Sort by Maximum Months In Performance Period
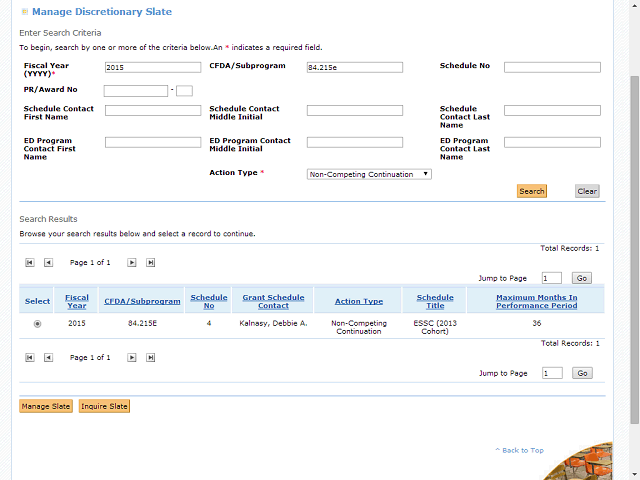This screenshot has height=480, width=640. coord(537,301)
